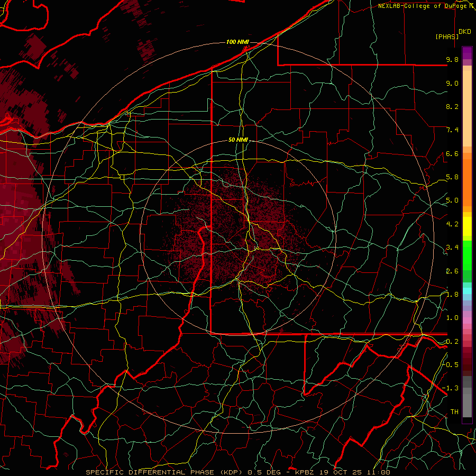
Task: Click the 6.6 value on color scale
Action: (x=452, y=153)
